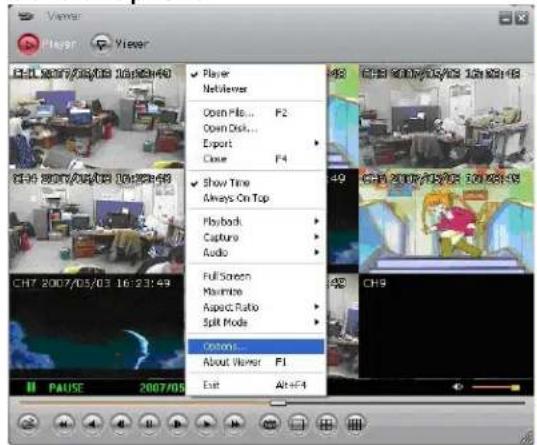Toggle the Show Time option
Screen dimensions: 537x445
(256, 183)
